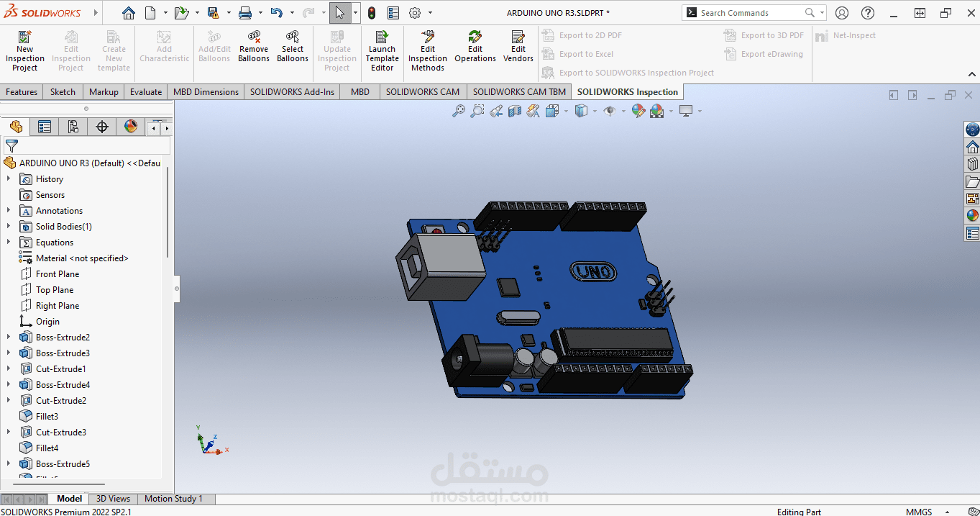
Task: Open Appearances task pane icon
Action: [x=972, y=215]
